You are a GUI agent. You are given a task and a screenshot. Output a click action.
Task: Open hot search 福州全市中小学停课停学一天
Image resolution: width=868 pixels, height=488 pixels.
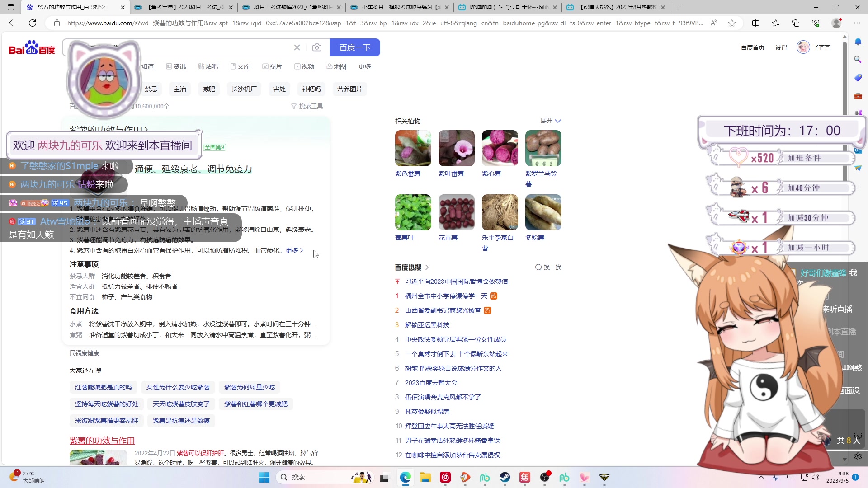446,296
